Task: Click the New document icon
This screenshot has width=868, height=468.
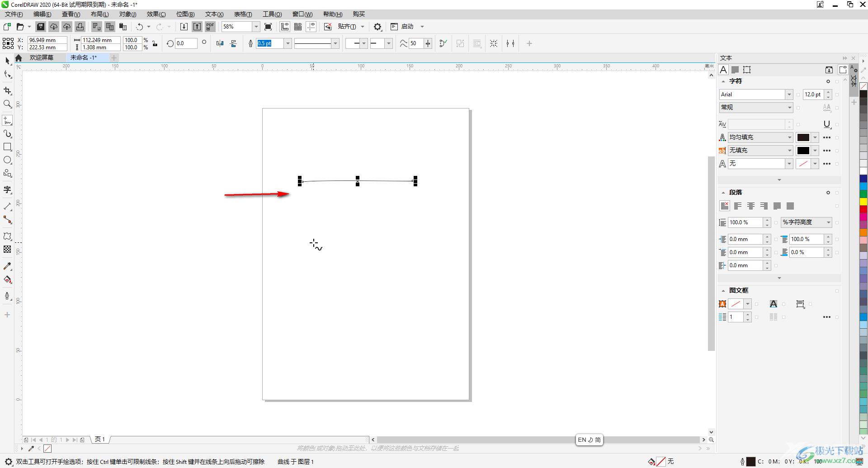Action: (7, 27)
